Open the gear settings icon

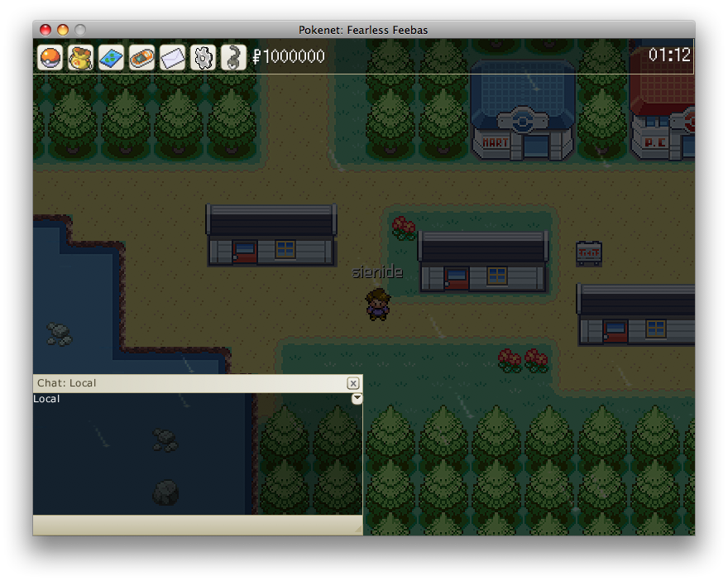point(203,58)
